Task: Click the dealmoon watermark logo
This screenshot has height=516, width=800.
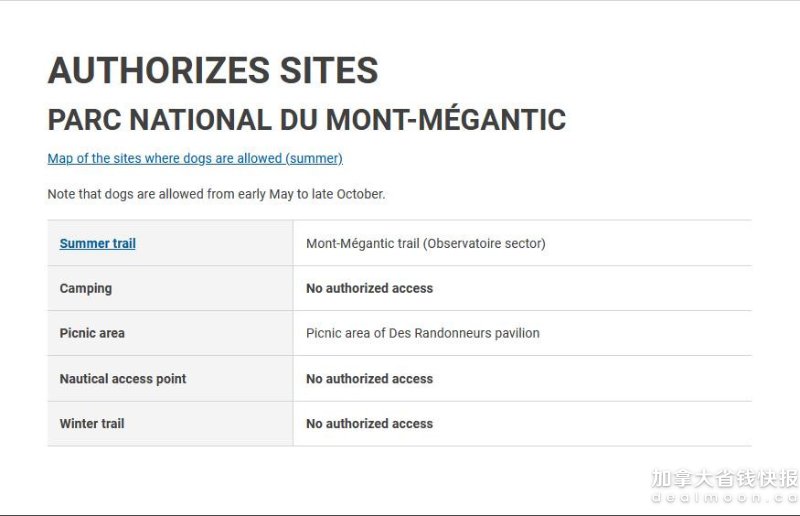Action: (x=725, y=486)
